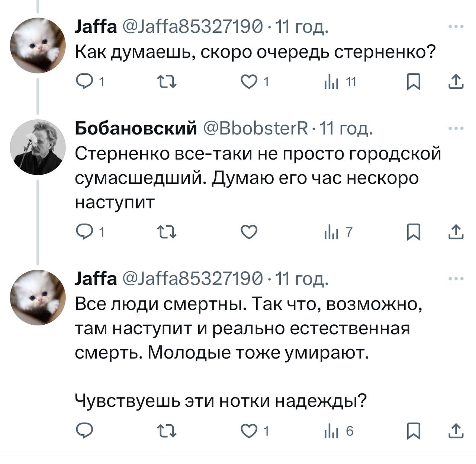Open more options menu on Бобановский's tweet
The height and width of the screenshot is (464, 476).
(x=456, y=129)
